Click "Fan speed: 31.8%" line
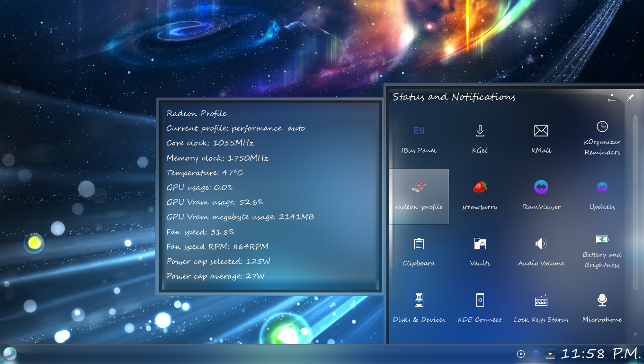The image size is (644, 364). coord(200,232)
